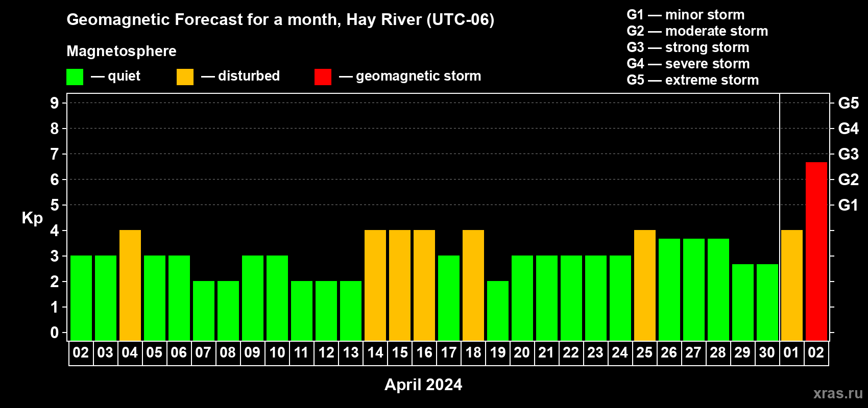This screenshot has height=408, width=868.
Task: Click the Kp axis label
Action: click(x=32, y=218)
